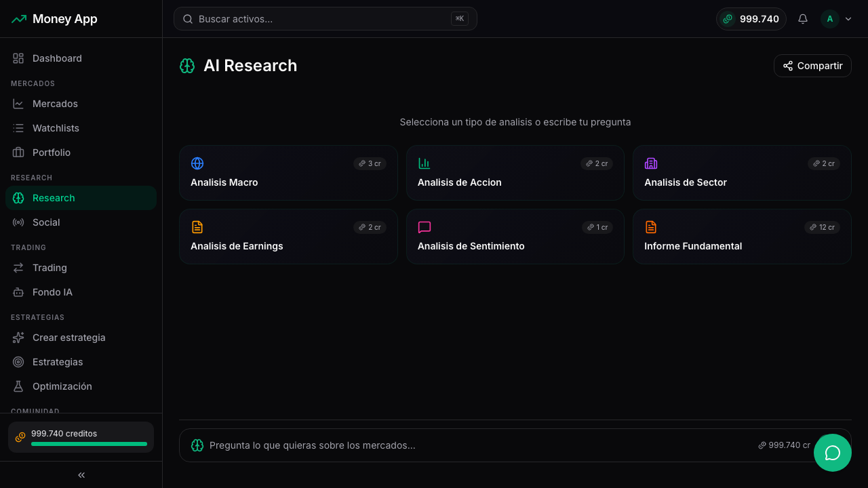Go to Dashboard page
The width and height of the screenshot is (868, 488).
[x=81, y=58]
